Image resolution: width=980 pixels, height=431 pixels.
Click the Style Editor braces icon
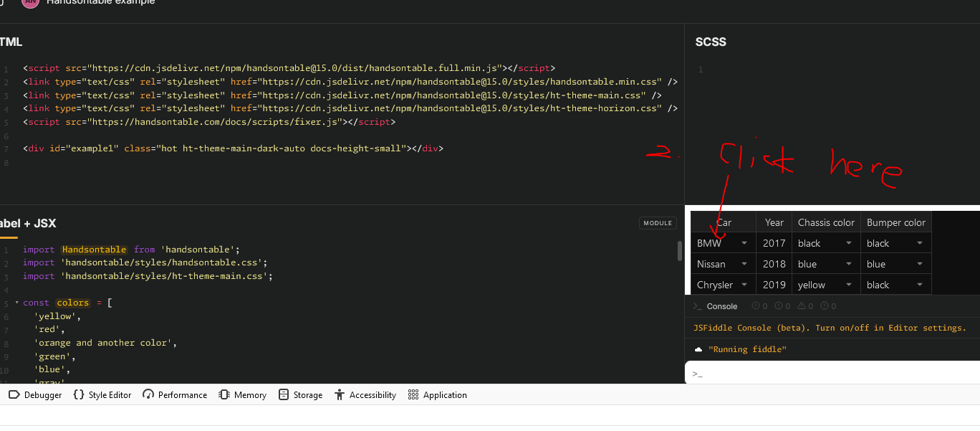pos(79,395)
